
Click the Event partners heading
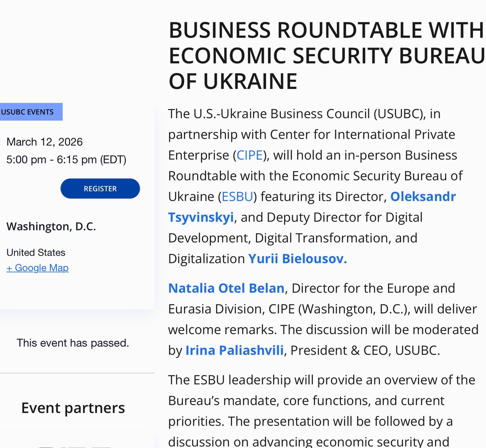coord(73,408)
